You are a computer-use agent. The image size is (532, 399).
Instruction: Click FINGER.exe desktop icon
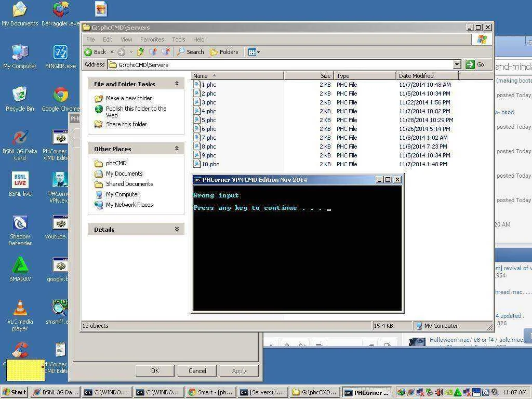click(x=60, y=56)
